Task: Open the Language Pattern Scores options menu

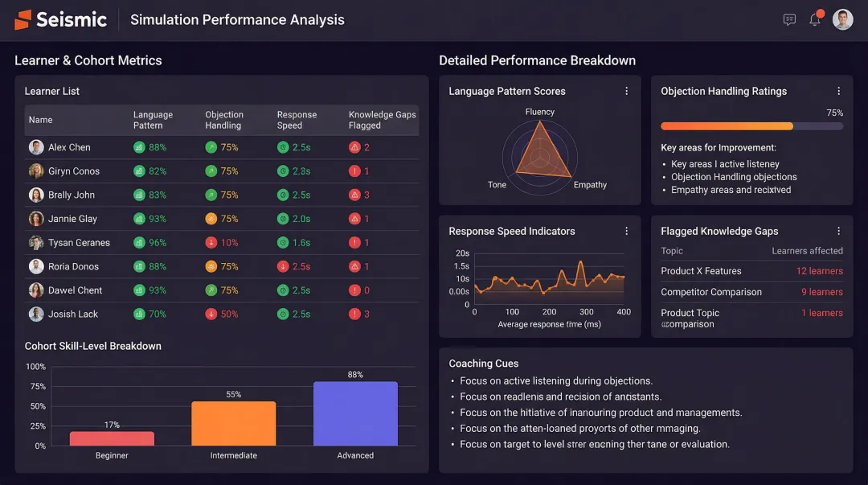Action: (x=627, y=92)
